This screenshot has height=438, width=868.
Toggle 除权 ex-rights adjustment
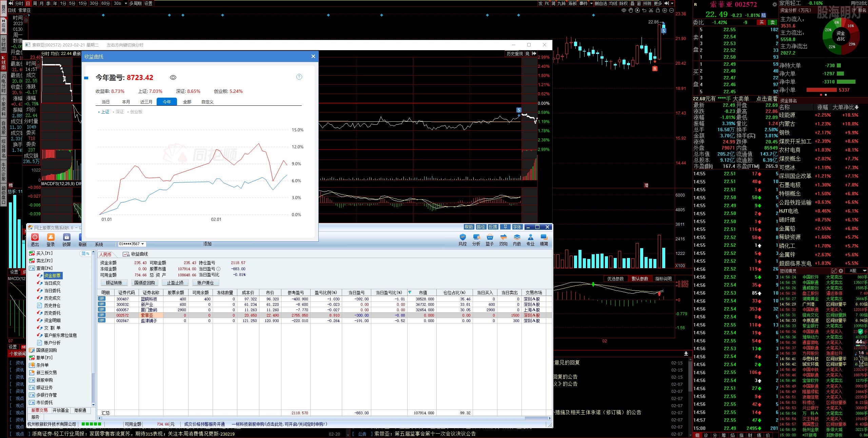coord(624,3)
